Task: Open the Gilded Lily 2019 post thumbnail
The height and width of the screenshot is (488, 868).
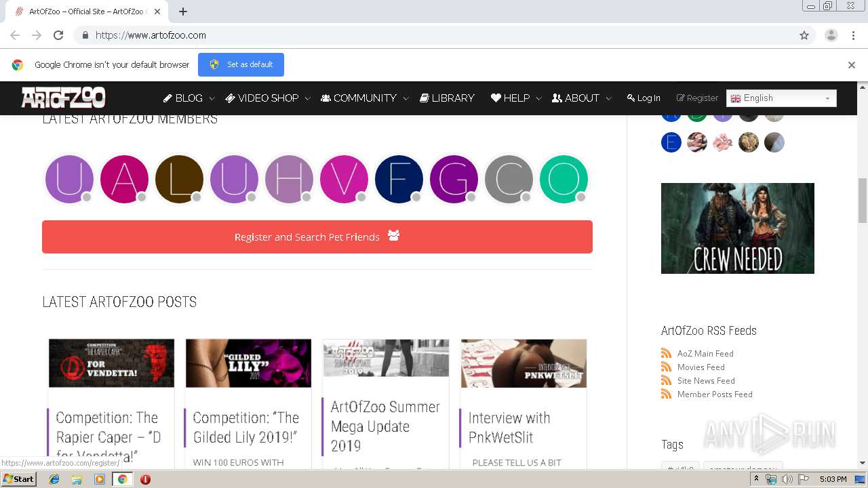Action: (x=248, y=363)
